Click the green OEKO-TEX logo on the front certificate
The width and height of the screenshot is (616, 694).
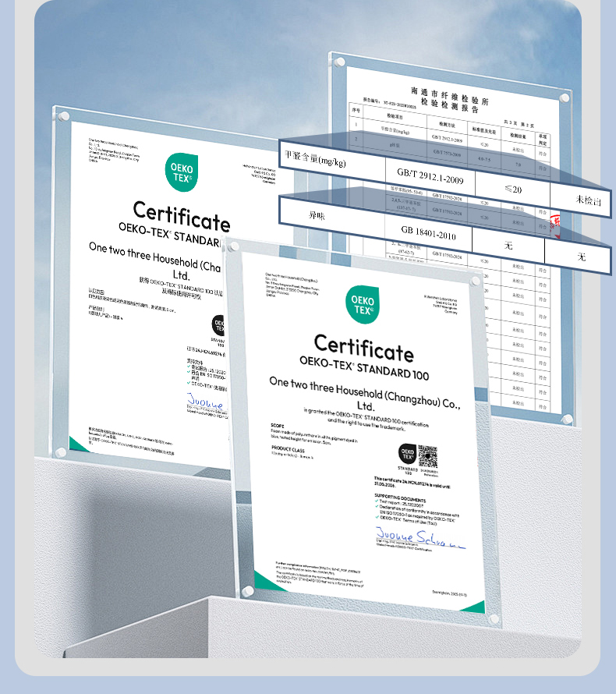click(x=363, y=304)
